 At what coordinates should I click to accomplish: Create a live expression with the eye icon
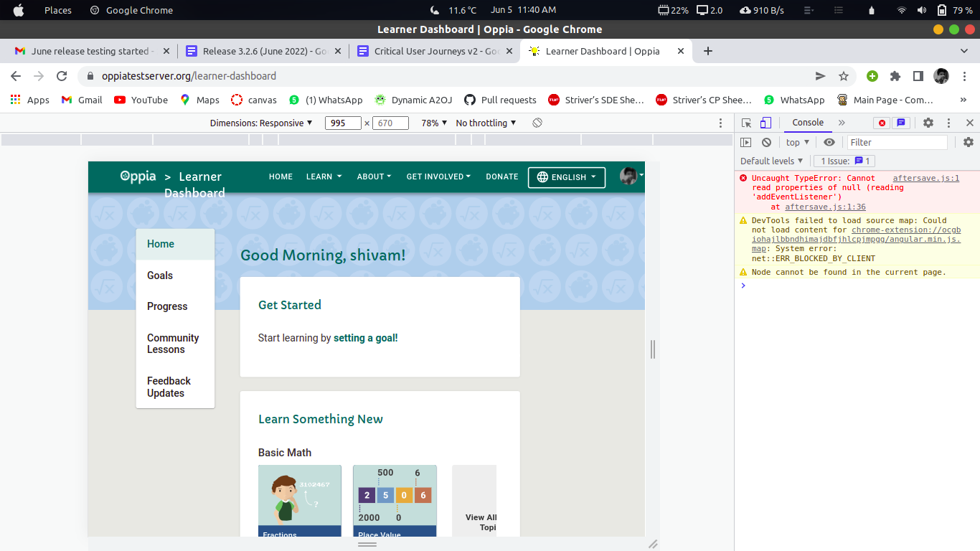pyautogui.click(x=829, y=142)
